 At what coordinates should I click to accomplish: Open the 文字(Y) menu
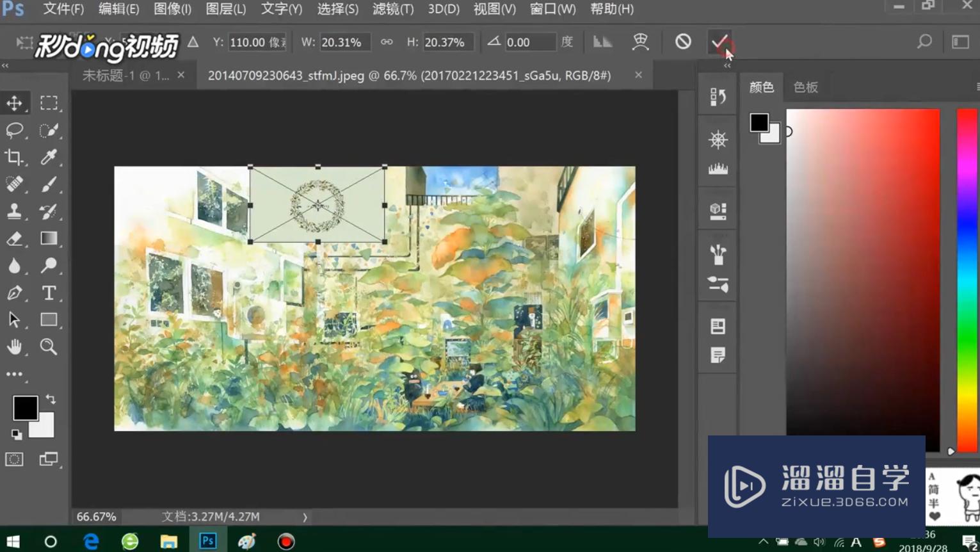click(281, 9)
